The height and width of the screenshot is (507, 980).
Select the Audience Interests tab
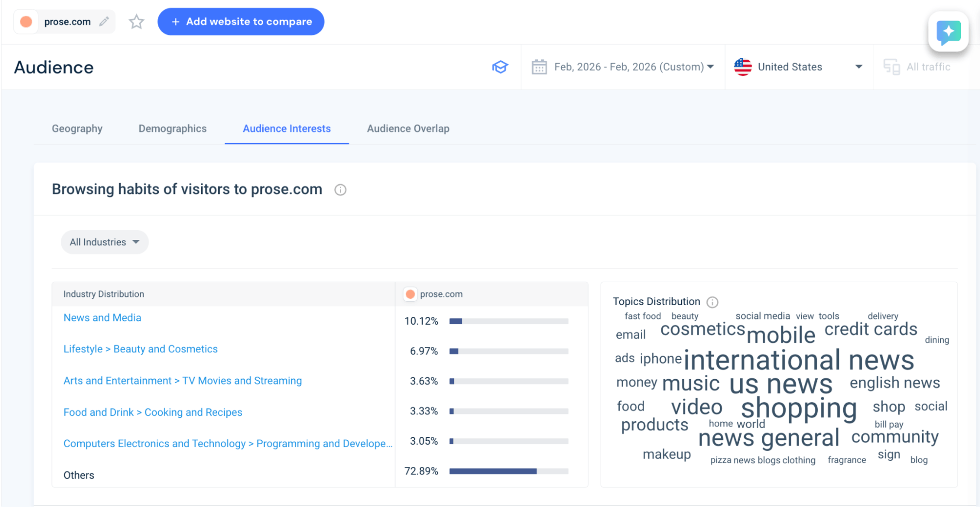pyautogui.click(x=287, y=128)
